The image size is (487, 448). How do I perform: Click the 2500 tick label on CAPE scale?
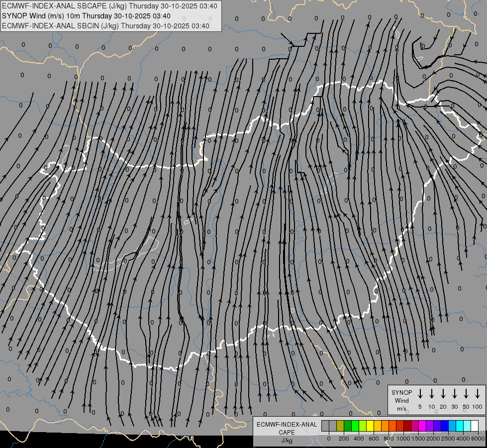pos(448,439)
